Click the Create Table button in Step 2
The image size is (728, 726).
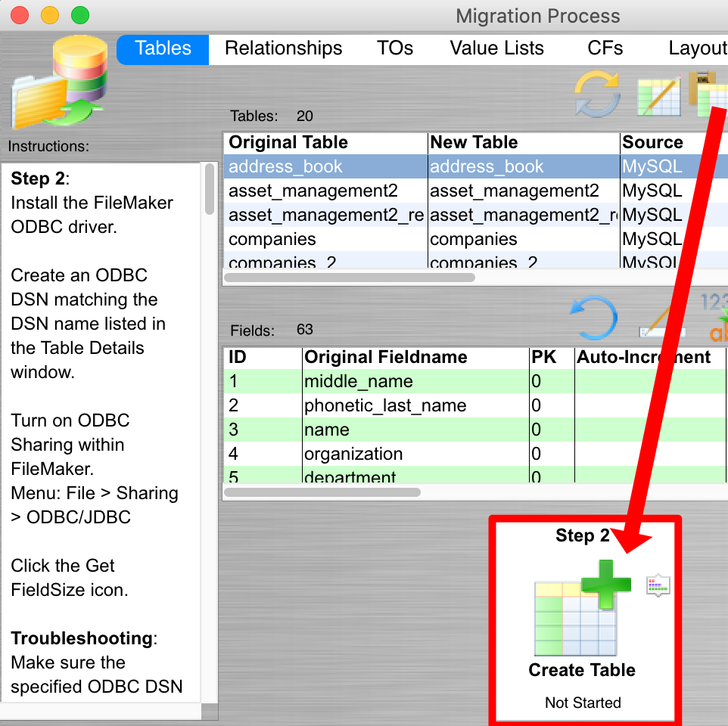point(582,670)
